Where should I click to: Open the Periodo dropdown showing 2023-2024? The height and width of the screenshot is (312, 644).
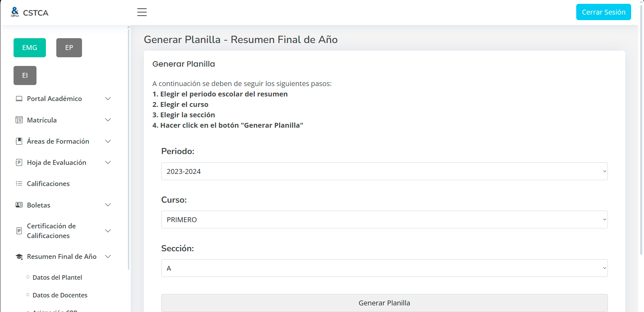pos(384,171)
